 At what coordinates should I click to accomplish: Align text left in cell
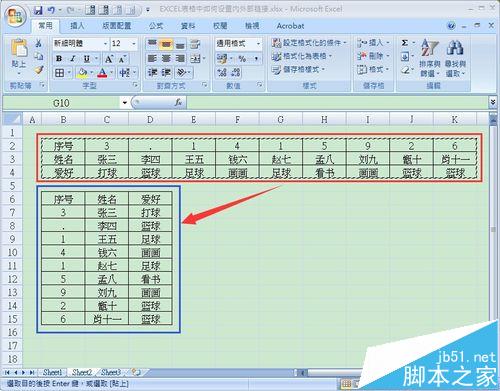click(x=152, y=59)
